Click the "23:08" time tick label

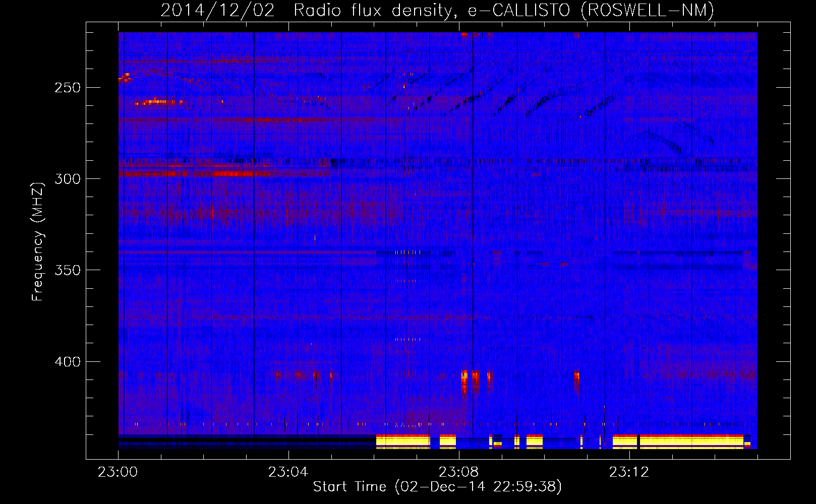tap(459, 472)
